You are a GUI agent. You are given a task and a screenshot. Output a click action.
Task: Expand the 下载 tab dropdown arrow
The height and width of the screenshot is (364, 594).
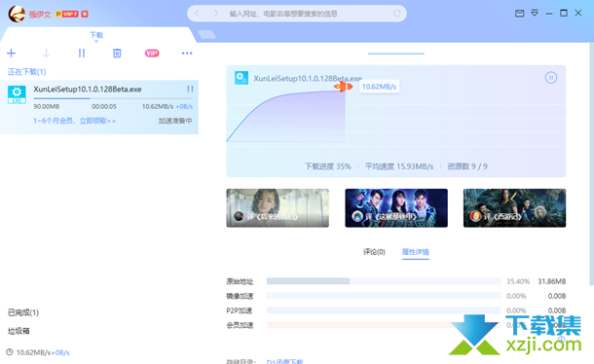pos(96,41)
